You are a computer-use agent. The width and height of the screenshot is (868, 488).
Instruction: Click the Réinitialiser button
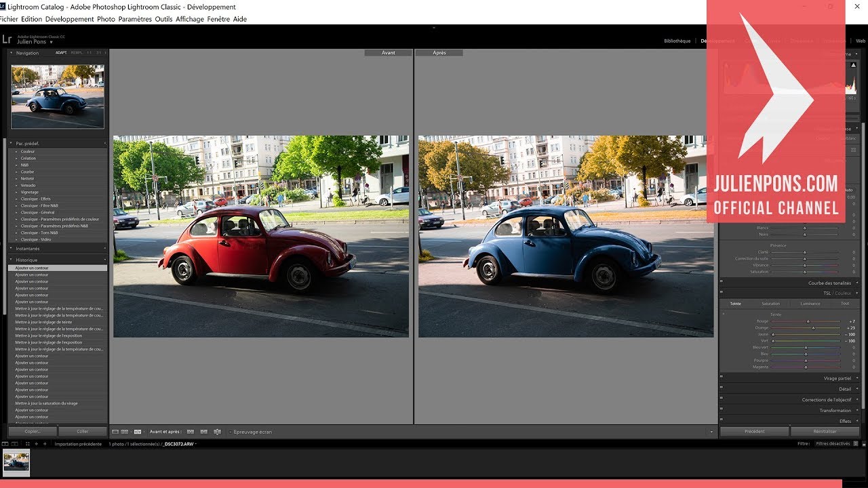pyautogui.click(x=825, y=431)
